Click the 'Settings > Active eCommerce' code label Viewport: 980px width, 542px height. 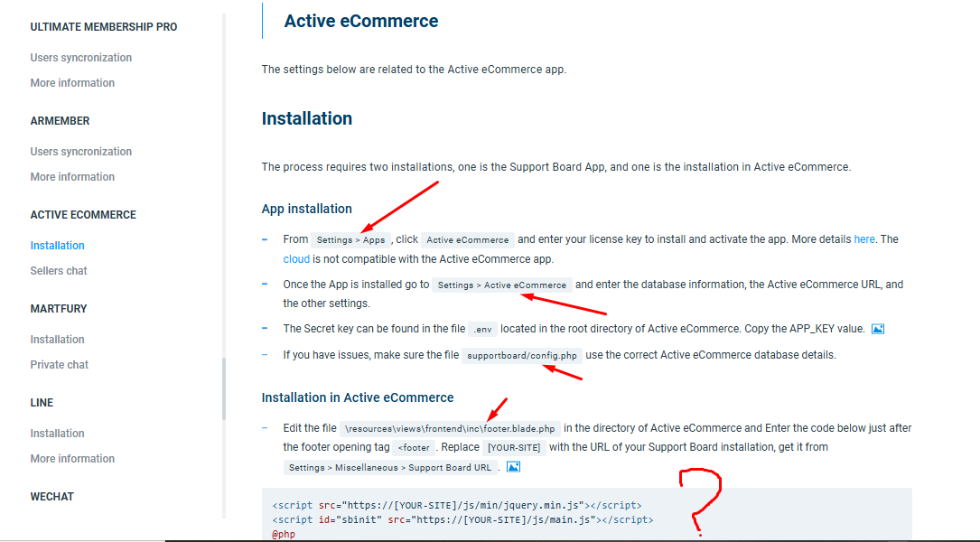pyautogui.click(x=502, y=285)
